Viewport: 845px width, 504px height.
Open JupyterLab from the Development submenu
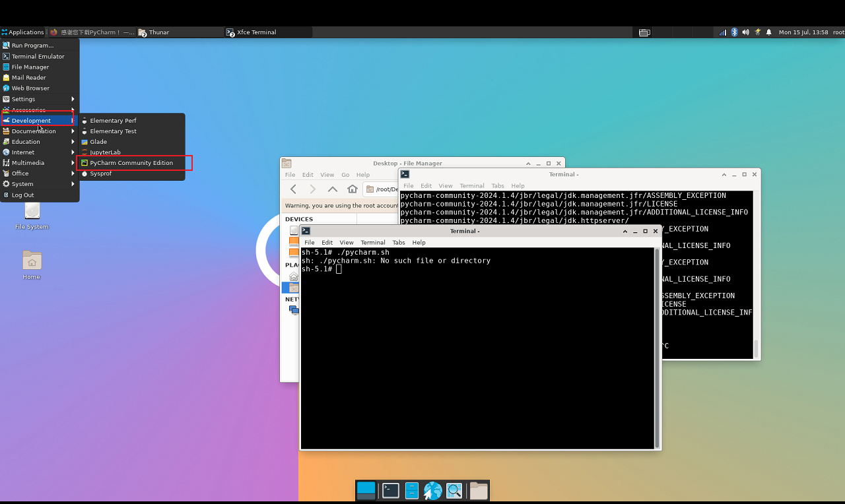click(x=105, y=152)
